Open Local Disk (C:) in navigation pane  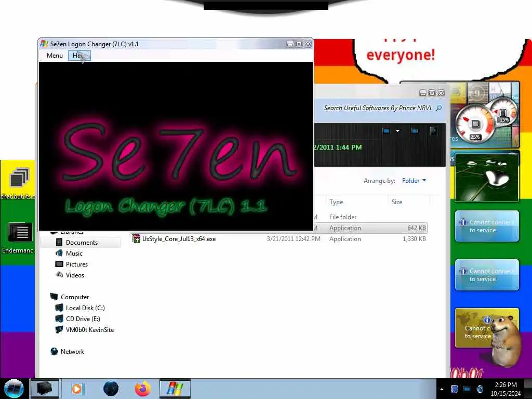[85, 308]
